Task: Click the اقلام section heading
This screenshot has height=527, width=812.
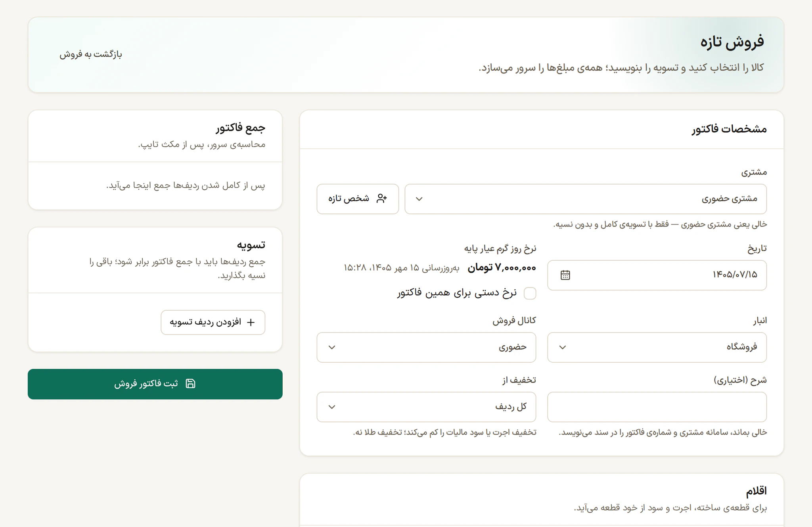Action: pyautogui.click(x=756, y=491)
